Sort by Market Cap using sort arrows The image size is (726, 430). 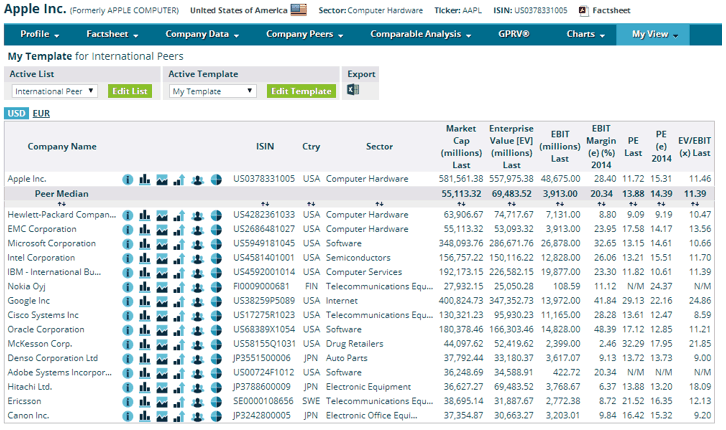[x=461, y=204]
